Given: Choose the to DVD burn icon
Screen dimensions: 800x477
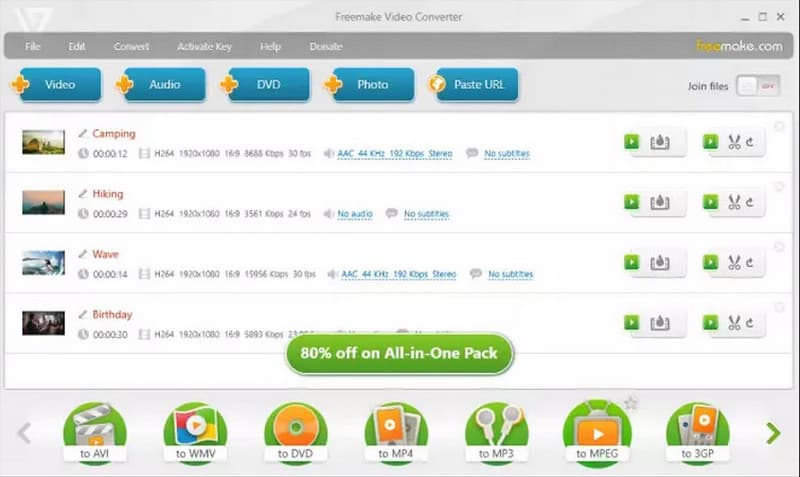Looking at the screenshot, I should [x=296, y=432].
